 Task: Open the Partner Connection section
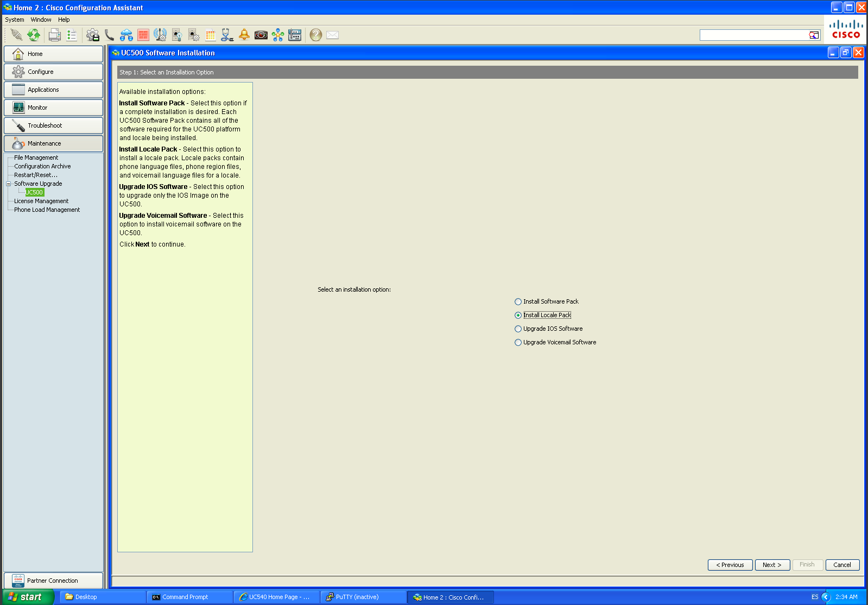[x=53, y=581]
